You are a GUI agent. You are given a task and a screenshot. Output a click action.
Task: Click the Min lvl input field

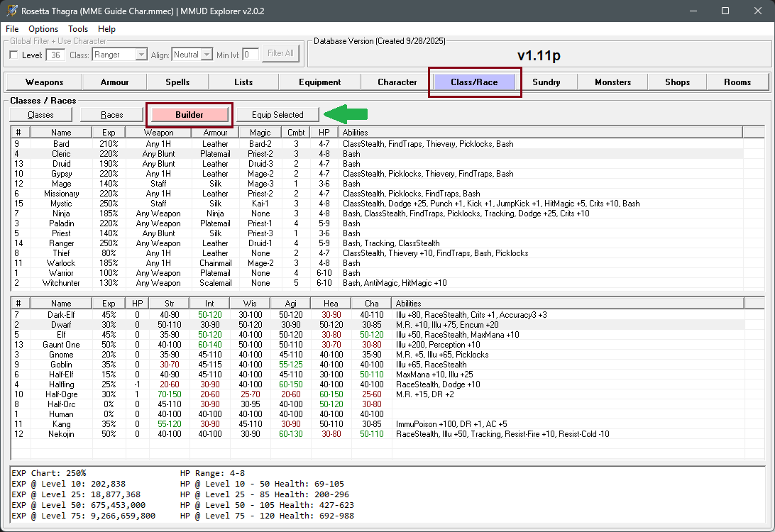tap(250, 55)
